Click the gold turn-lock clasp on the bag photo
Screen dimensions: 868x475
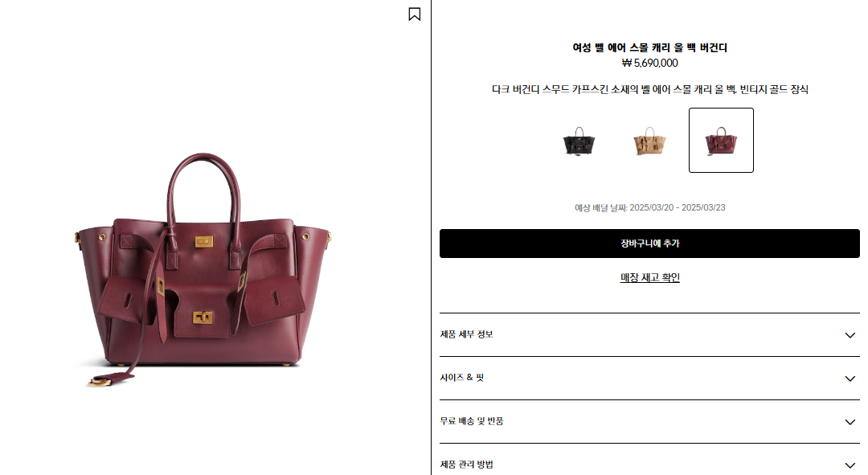(x=203, y=317)
